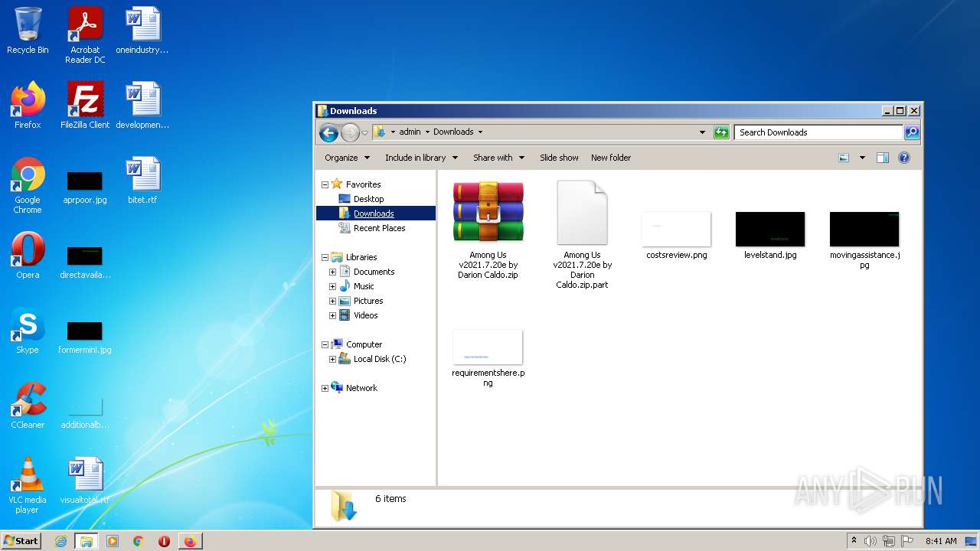Refresh the Downloads folder view
Viewport: 980px width, 551px height.
coord(721,132)
